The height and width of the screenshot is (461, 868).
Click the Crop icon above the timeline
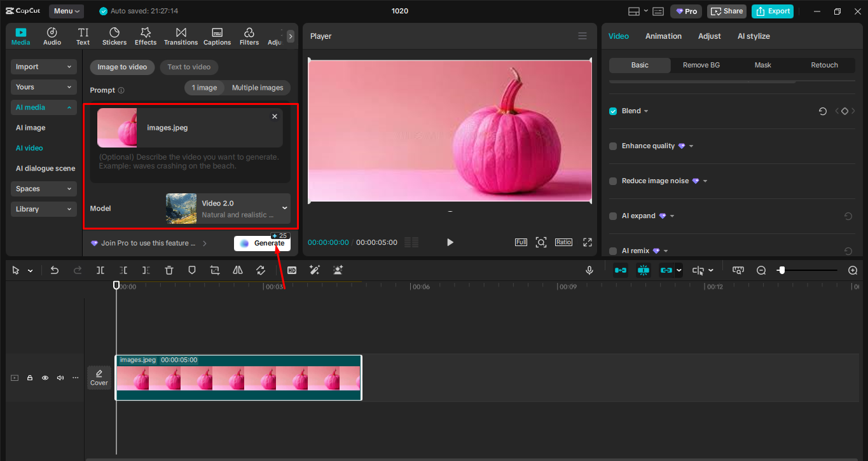(x=214, y=270)
